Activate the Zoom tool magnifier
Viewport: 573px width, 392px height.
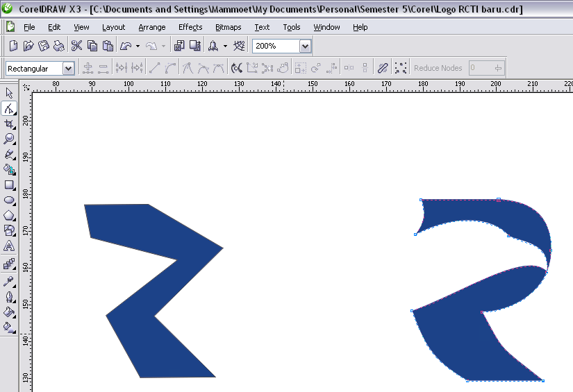pyautogui.click(x=9, y=139)
